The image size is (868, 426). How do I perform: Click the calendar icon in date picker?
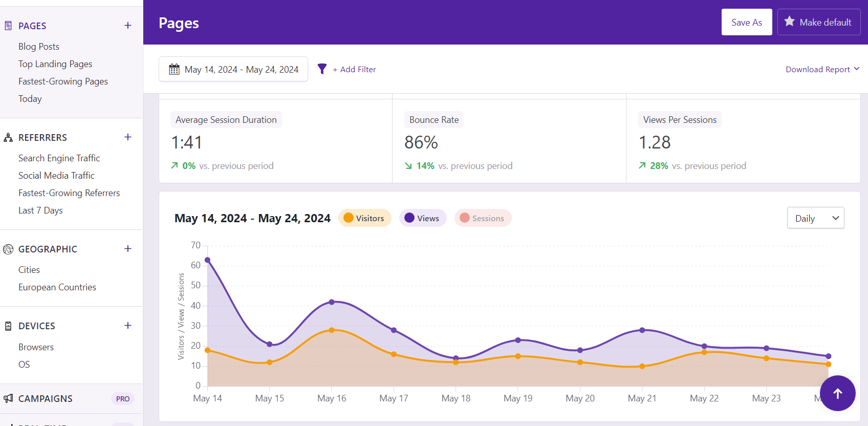(175, 69)
